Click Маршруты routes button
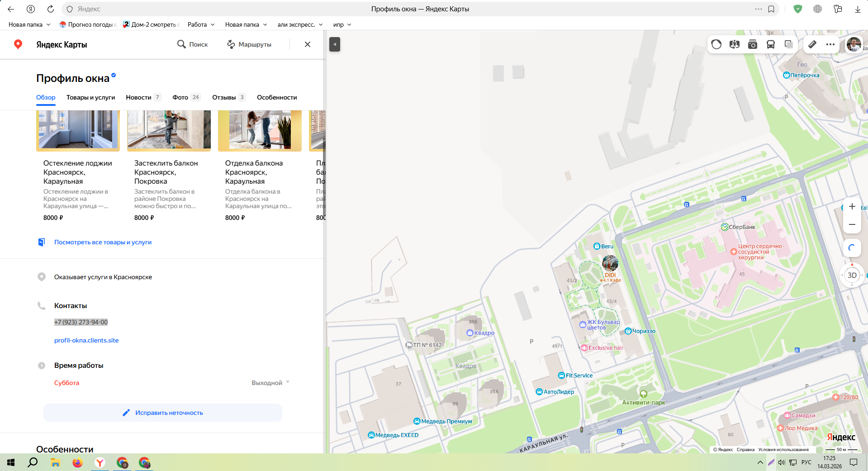868x471 pixels. click(x=249, y=44)
